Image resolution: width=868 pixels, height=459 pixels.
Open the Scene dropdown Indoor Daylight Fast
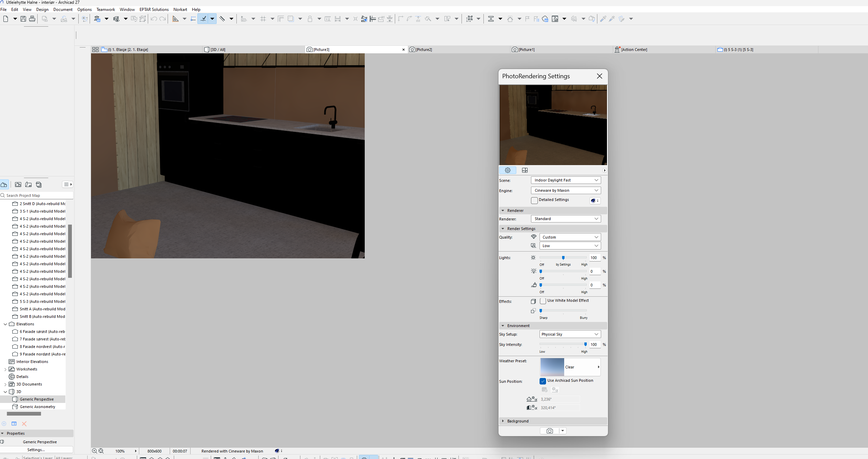point(566,180)
